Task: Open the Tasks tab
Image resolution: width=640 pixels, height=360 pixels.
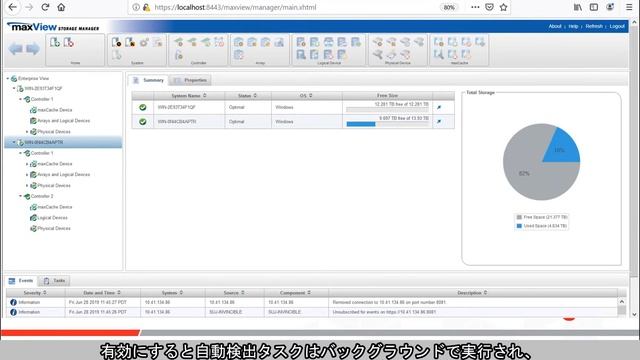Action: point(54,281)
